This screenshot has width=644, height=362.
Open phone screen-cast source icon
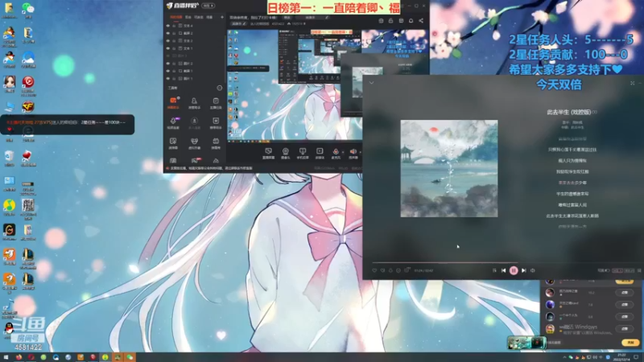(x=303, y=153)
